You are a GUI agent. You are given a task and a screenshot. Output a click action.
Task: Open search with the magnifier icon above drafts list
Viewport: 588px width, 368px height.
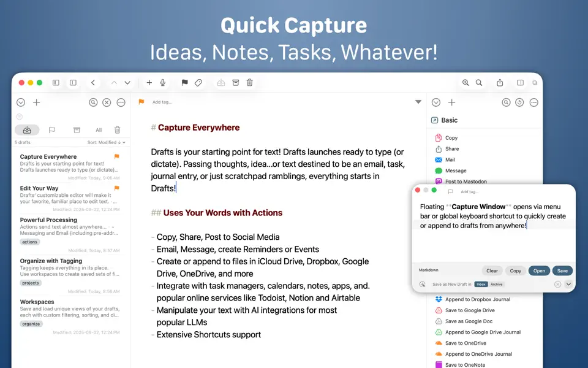(x=93, y=102)
